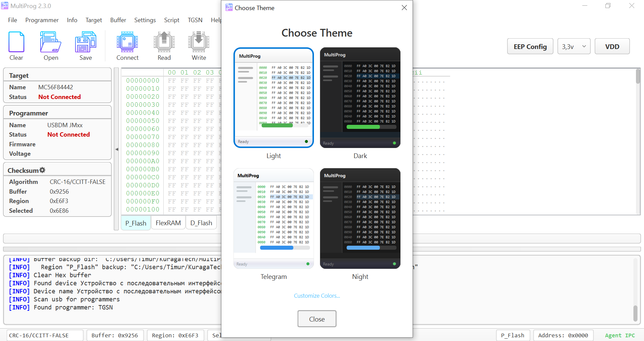The width and height of the screenshot is (644, 341).
Task: Click the P_Flash status bar entry
Action: point(513,335)
